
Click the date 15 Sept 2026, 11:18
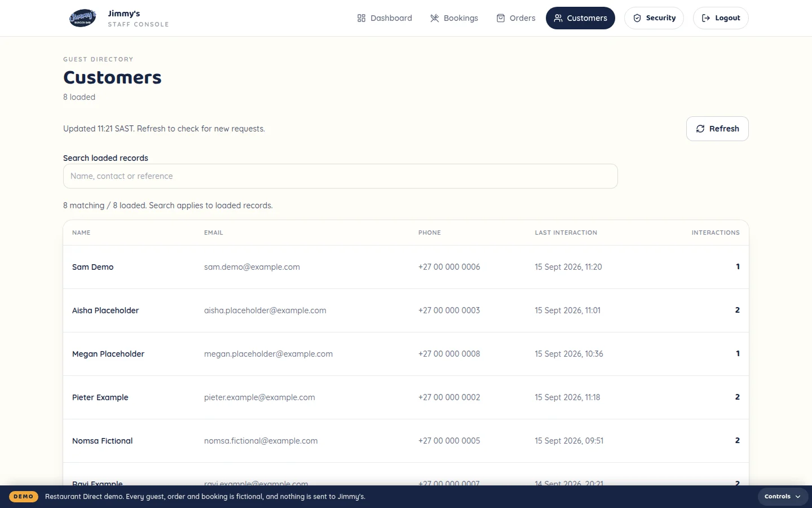tap(567, 397)
